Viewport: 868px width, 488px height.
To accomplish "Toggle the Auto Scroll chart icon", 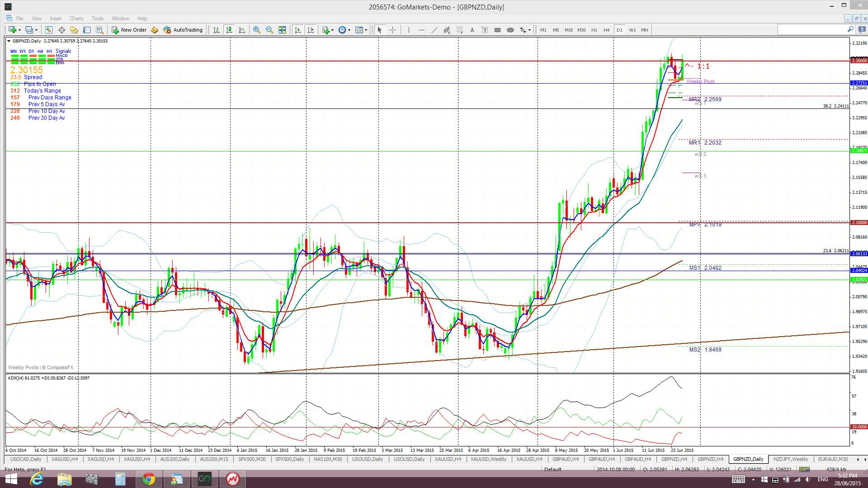I will [297, 30].
